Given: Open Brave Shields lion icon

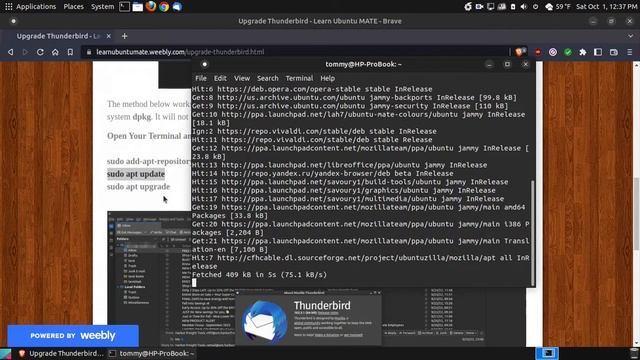Looking at the screenshot, I should pyautogui.click(x=520, y=52).
